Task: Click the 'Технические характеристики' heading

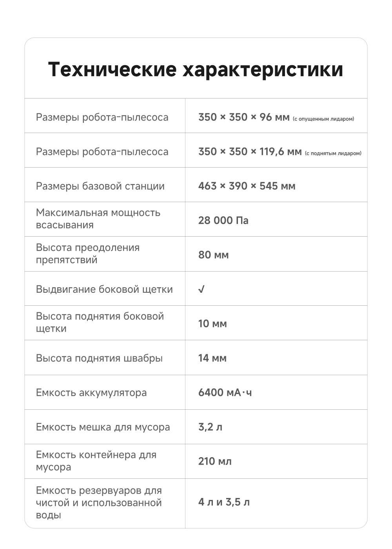Action: (196, 69)
